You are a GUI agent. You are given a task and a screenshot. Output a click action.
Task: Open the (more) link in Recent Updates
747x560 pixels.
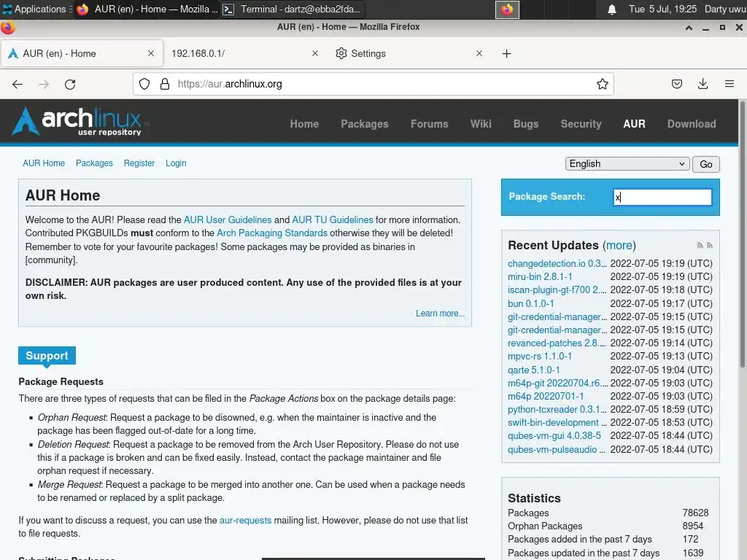(619, 245)
